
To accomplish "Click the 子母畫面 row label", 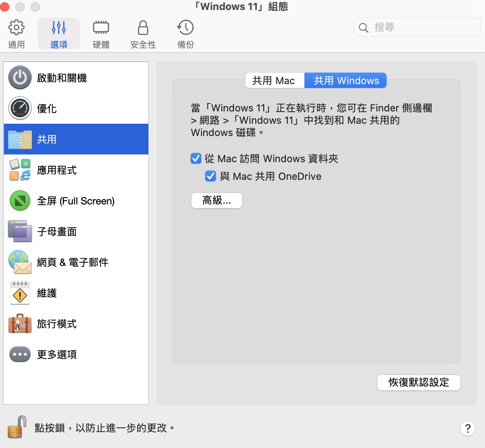I will (x=57, y=232).
